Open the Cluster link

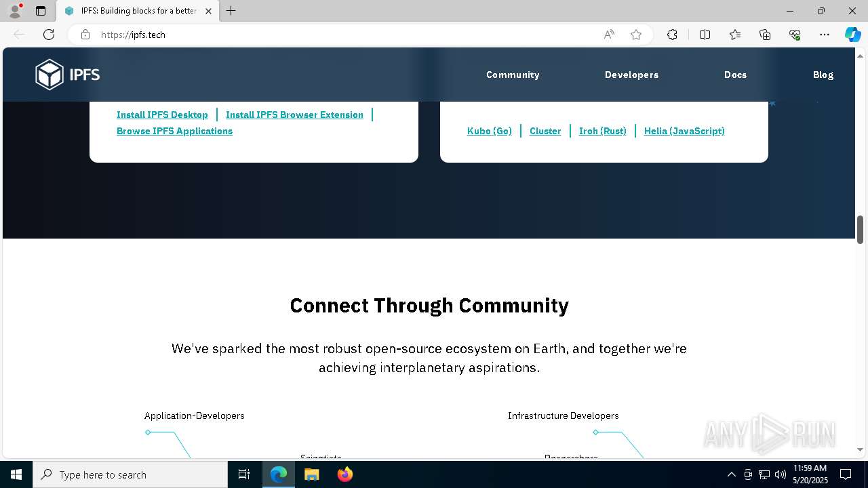coord(545,131)
